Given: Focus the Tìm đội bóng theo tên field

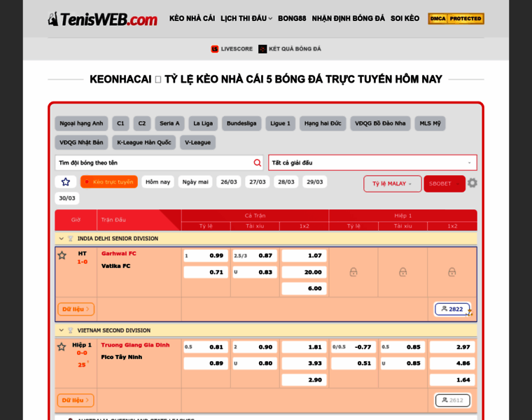Looking at the screenshot, I should click(x=160, y=163).
